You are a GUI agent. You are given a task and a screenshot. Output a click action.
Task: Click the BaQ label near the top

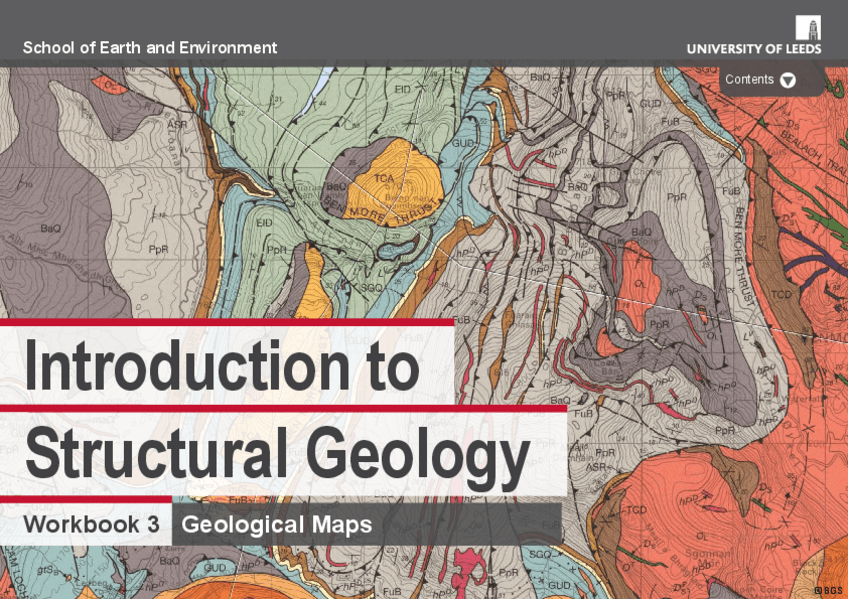tap(540, 76)
